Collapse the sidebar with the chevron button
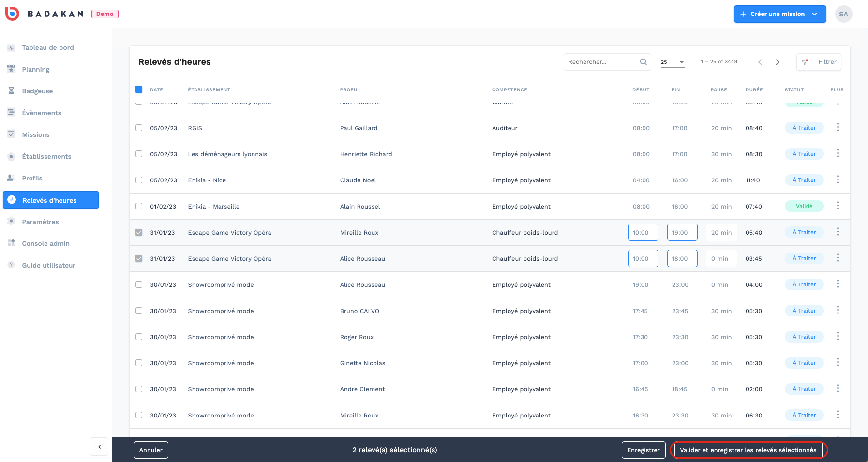This screenshot has width=868, height=462. click(x=99, y=447)
